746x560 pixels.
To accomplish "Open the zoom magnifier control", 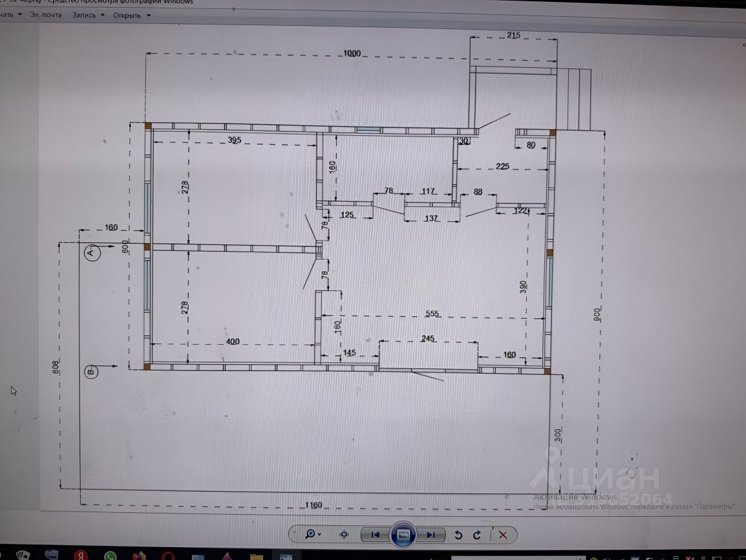I will (310, 534).
